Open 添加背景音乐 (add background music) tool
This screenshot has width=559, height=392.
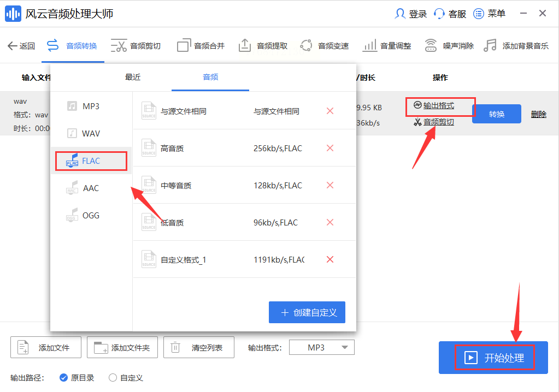click(x=516, y=46)
